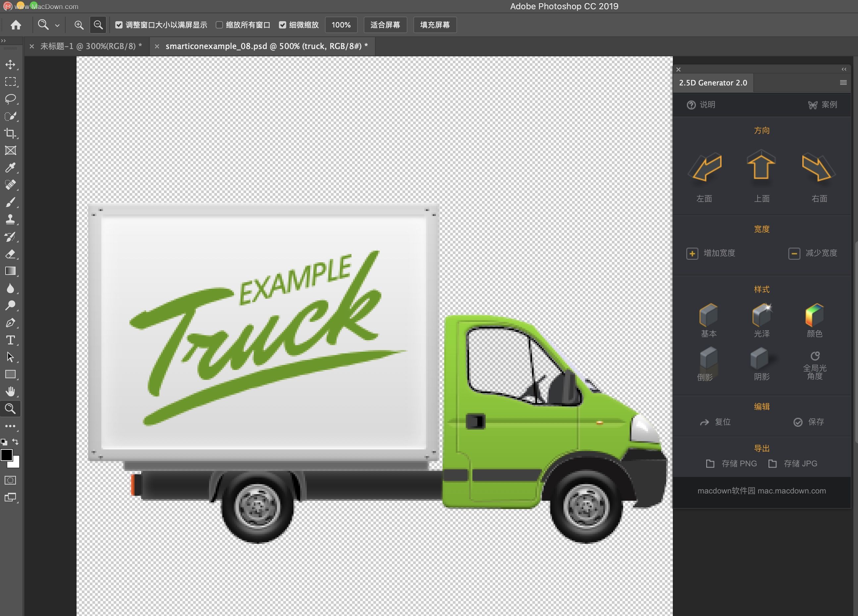Collapse the plugin panel with double arrows
This screenshot has height=616, width=858.
(844, 69)
